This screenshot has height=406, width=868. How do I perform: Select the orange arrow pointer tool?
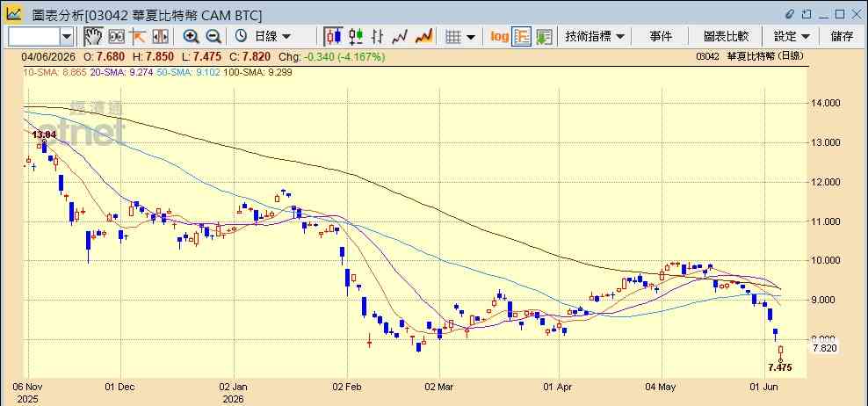coord(138,37)
